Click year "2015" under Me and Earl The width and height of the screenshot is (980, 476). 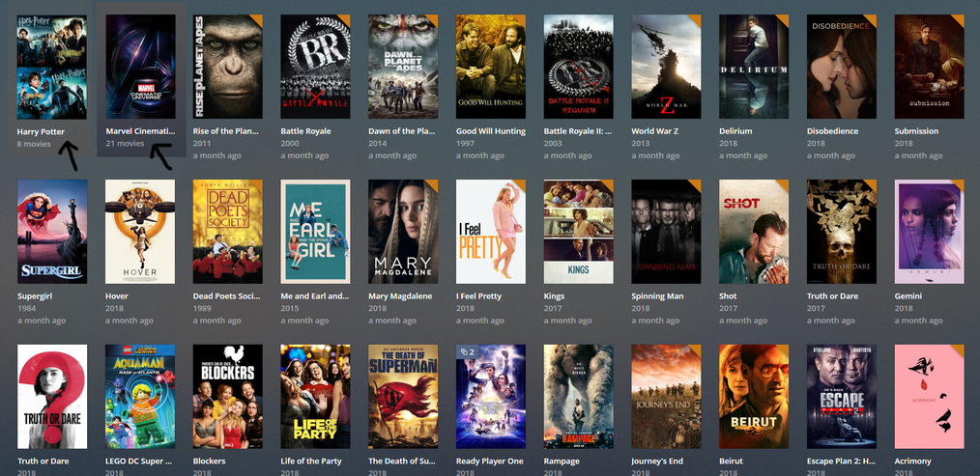pyautogui.click(x=289, y=309)
